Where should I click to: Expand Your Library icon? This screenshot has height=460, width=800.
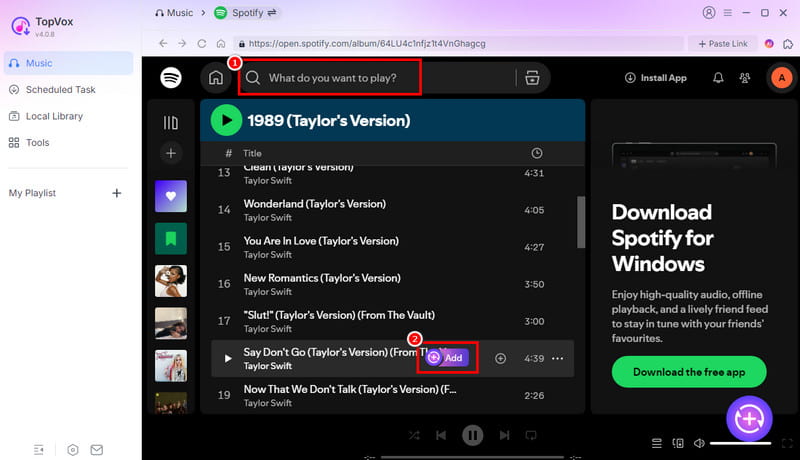(x=171, y=123)
